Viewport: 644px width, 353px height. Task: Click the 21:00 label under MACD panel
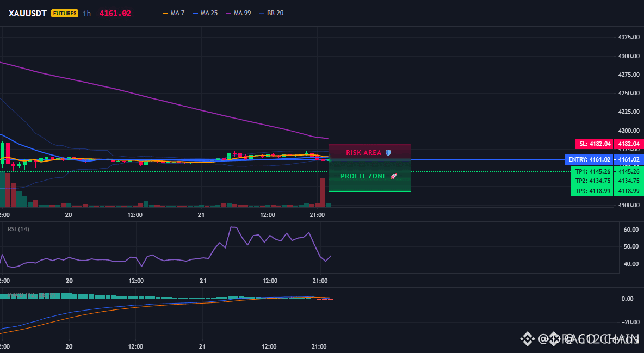point(319,346)
